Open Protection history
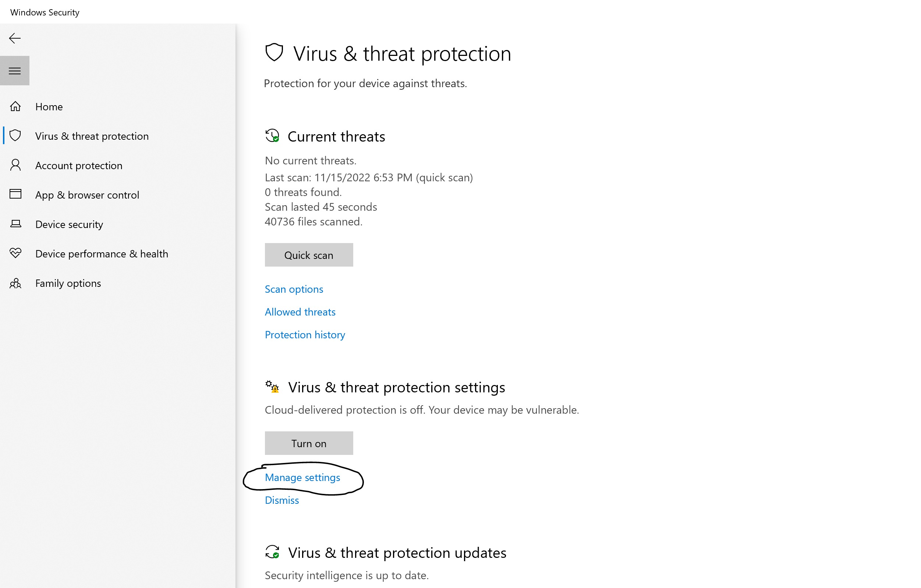Viewport: 921px width, 588px height. pos(305,335)
